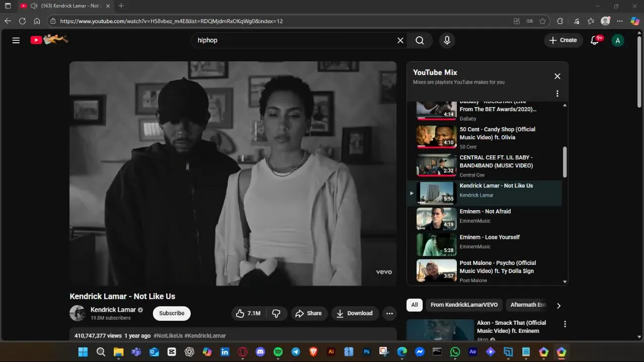Viewport: 644px width, 362px height.
Task: Add page to favorites star
Action: 543,21
